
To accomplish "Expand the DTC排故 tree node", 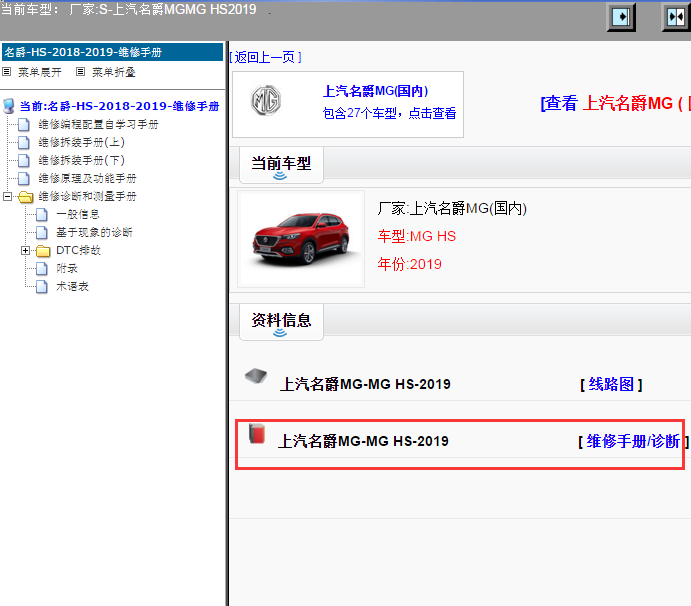I will [x=25, y=250].
